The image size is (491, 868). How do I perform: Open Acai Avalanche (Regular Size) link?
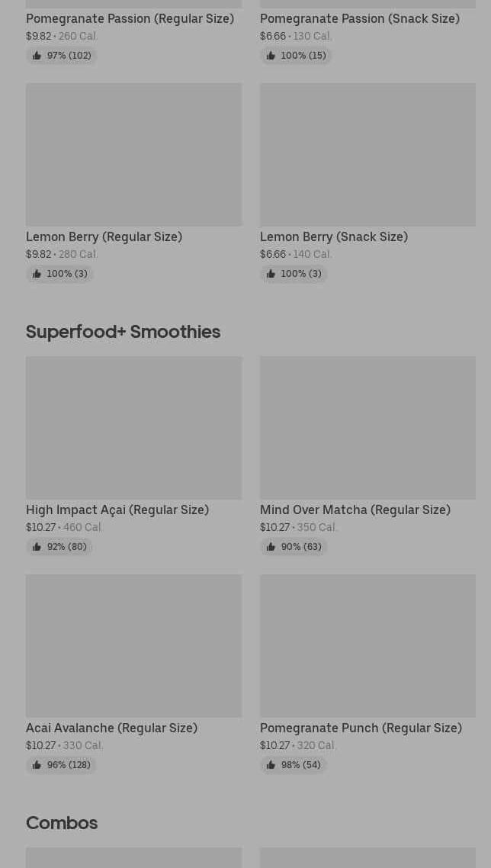pyautogui.click(x=111, y=728)
